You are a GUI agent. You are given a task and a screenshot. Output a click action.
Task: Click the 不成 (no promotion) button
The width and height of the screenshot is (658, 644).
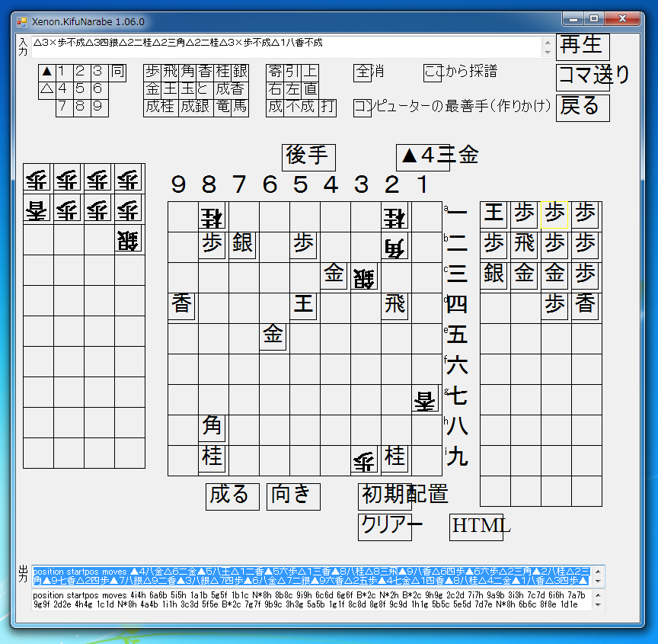click(x=302, y=107)
